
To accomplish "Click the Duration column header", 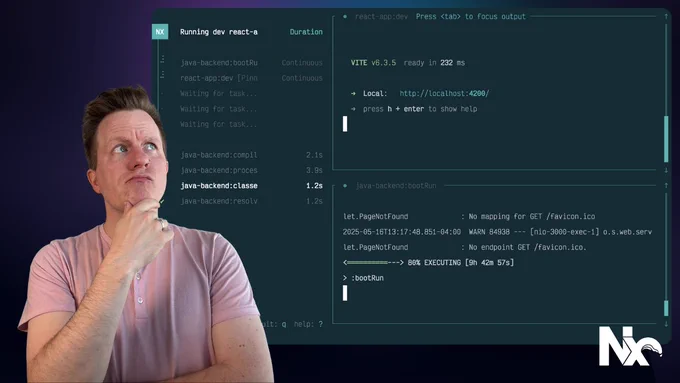I will (x=306, y=32).
